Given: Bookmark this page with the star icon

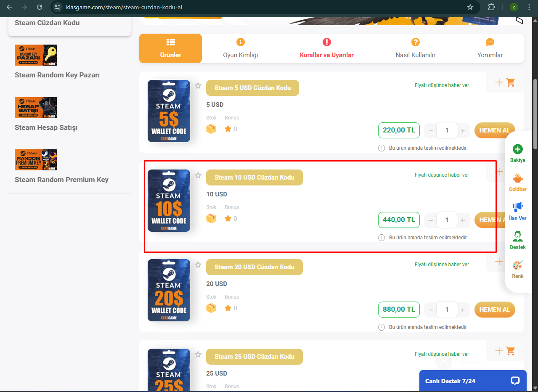Looking at the screenshot, I should pyautogui.click(x=470, y=7).
